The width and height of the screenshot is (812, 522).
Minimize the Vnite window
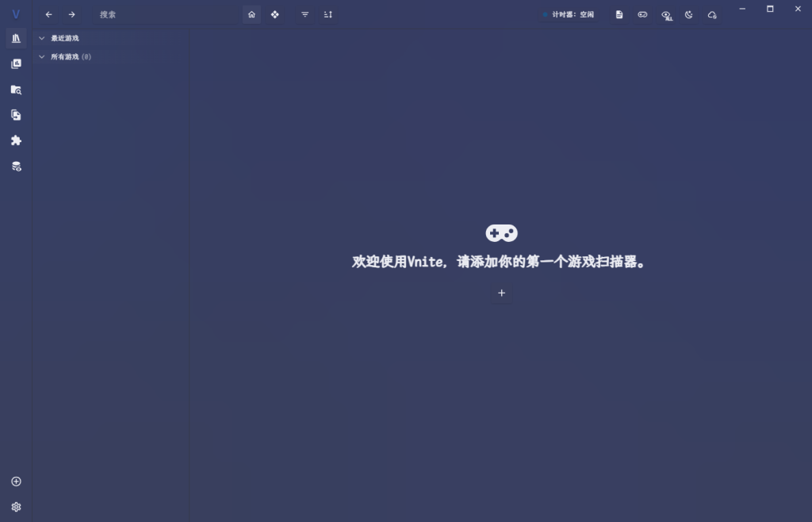pyautogui.click(x=742, y=9)
